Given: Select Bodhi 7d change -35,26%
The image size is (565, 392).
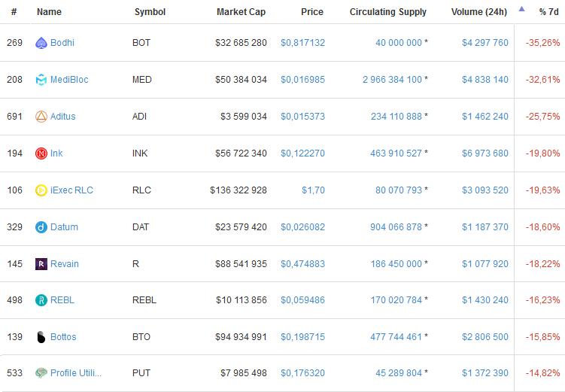Looking at the screenshot, I should pos(542,43).
